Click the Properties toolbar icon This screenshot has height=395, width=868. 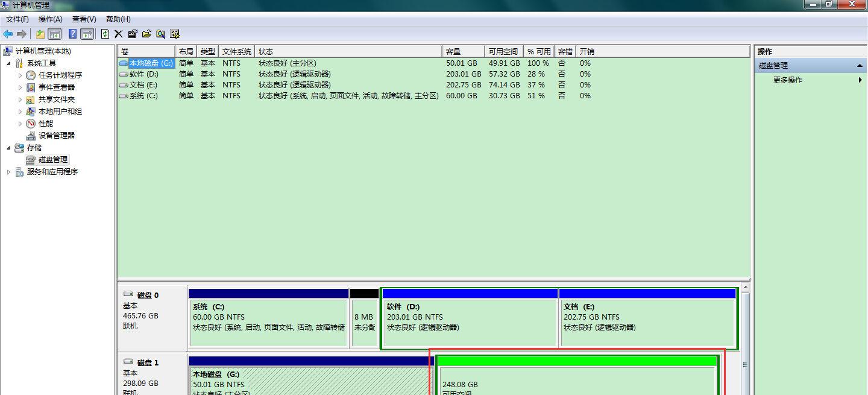(x=133, y=34)
